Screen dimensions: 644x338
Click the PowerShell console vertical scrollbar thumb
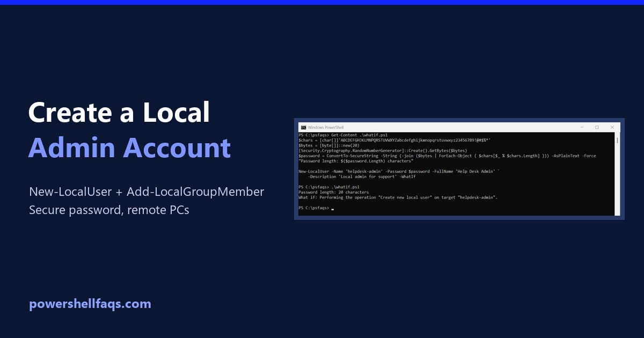pos(618,140)
